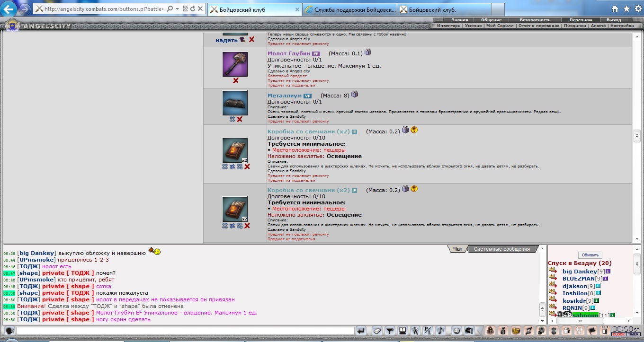Click the money bag icon in the bottom toolbar
The width and height of the screenshot is (644, 342).
tap(503, 330)
